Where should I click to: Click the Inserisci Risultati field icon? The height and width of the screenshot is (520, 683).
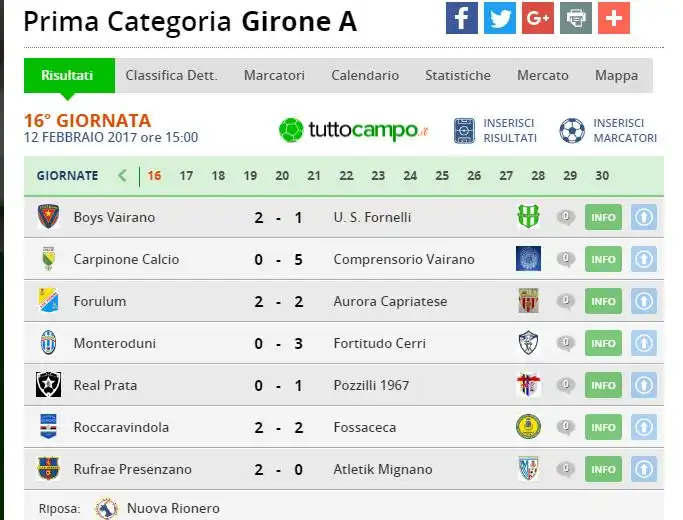pyautogui.click(x=464, y=130)
